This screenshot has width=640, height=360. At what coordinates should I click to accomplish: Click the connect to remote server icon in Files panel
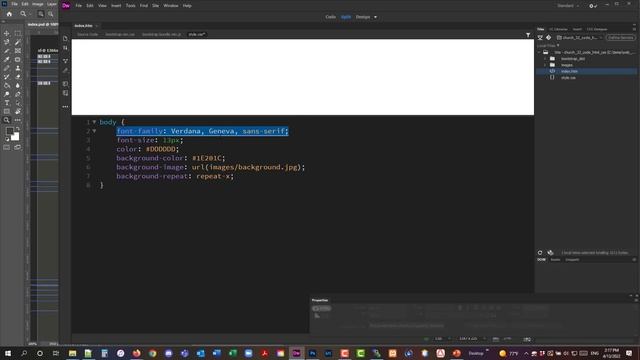(540, 38)
